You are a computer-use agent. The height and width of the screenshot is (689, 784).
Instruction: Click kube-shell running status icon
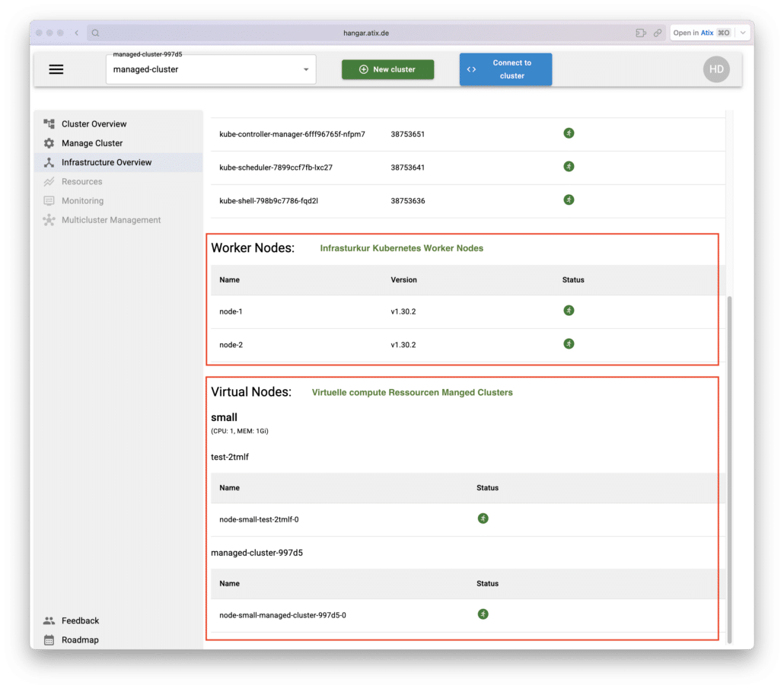click(569, 199)
